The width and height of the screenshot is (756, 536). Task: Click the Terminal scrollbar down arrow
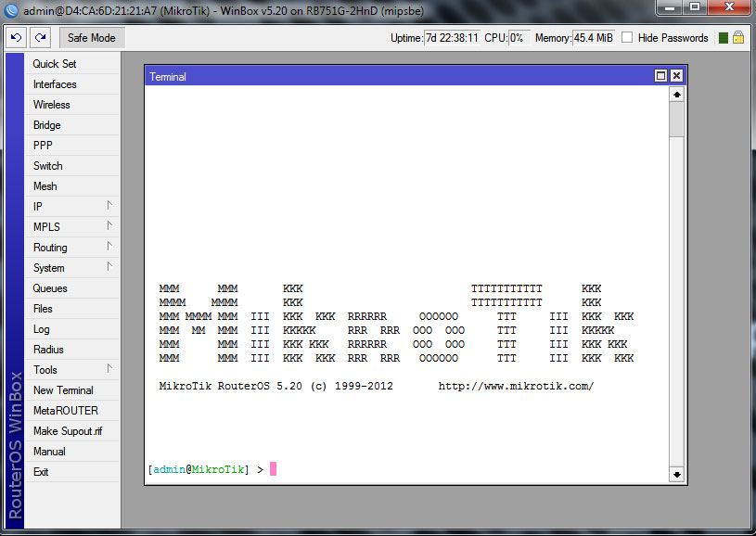click(677, 475)
